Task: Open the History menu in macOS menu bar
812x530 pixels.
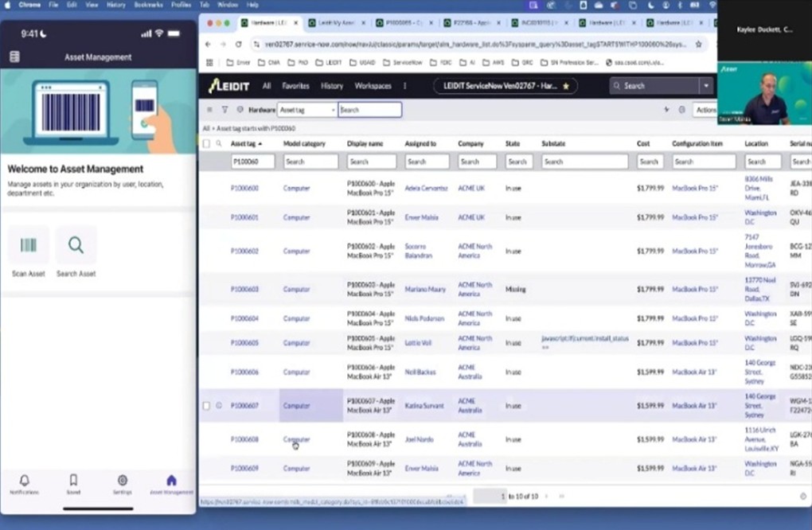Action: 115,5
